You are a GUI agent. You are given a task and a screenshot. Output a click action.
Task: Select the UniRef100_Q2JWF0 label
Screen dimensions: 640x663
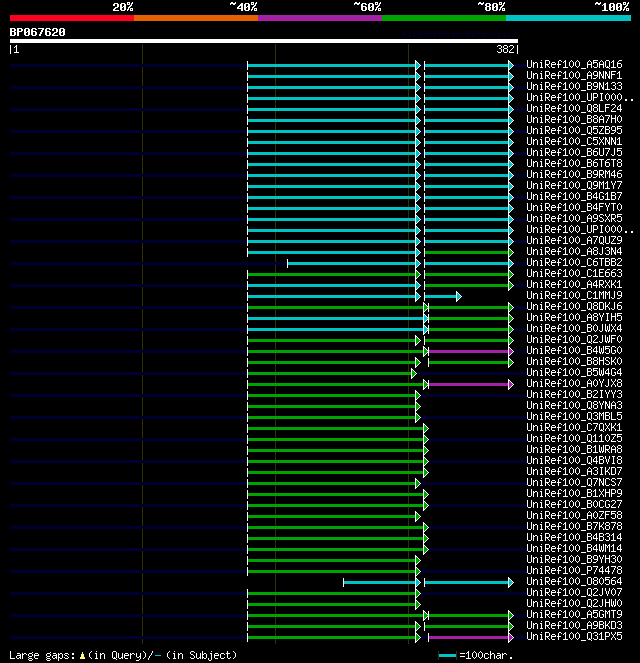tap(574, 339)
